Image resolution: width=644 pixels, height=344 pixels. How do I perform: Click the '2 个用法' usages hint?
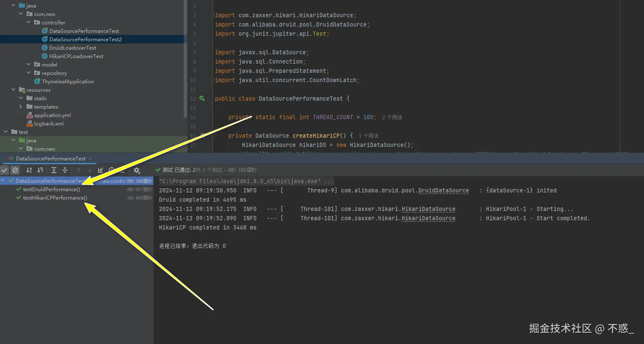[392, 117]
